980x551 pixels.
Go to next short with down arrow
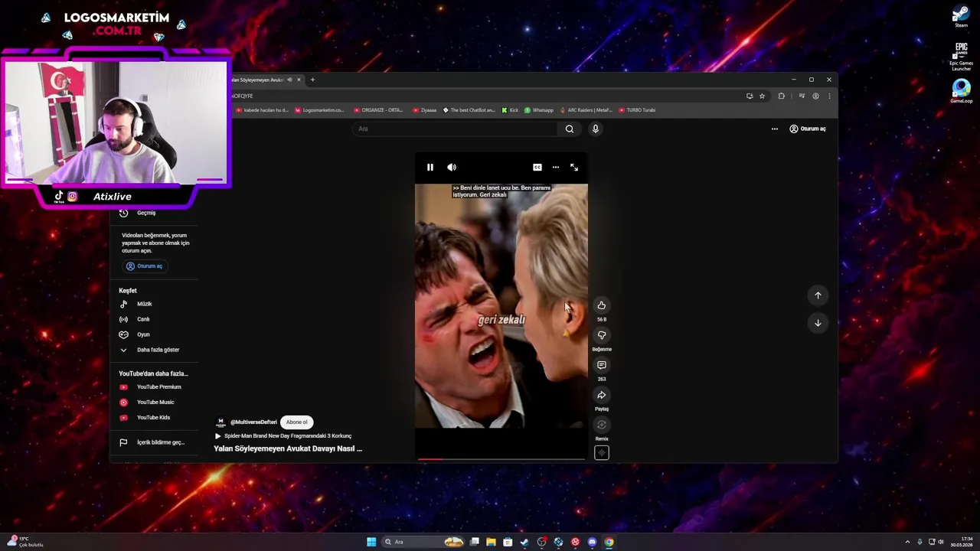pos(818,323)
